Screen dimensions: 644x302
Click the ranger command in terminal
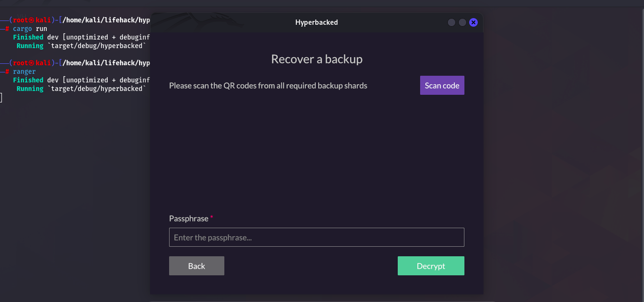coord(24,71)
